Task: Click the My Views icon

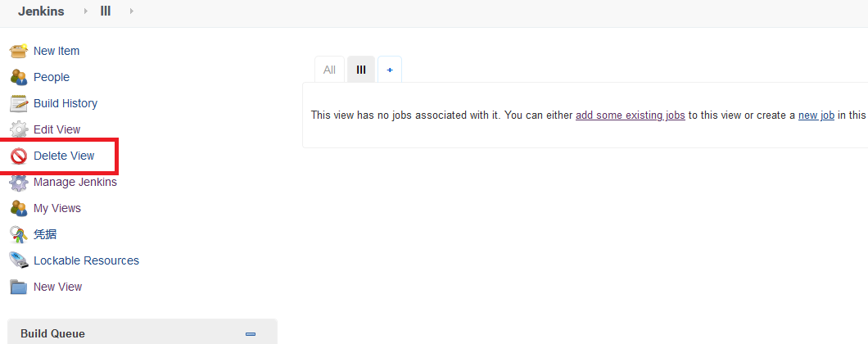Action: pyautogui.click(x=18, y=208)
